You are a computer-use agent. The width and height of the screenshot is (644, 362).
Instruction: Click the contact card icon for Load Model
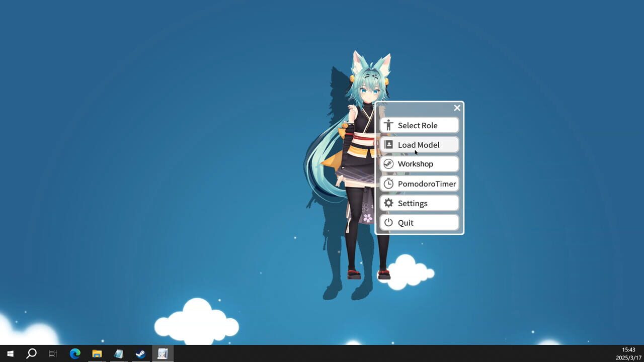coord(388,145)
